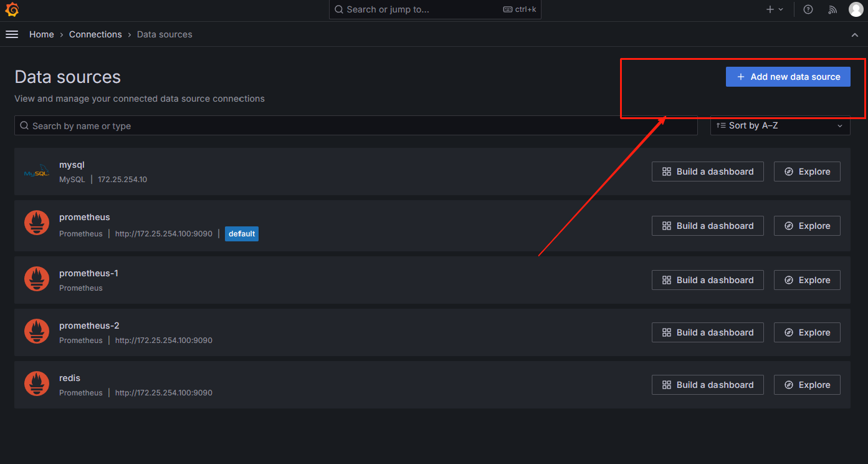The height and width of the screenshot is (464, 868).
Task: Open the Sort by A–Z dropdown
Action: (x=780, y=125)
